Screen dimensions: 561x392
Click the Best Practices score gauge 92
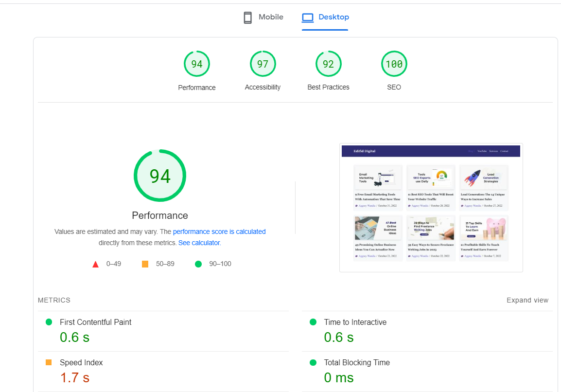click(x=328, y=64)
